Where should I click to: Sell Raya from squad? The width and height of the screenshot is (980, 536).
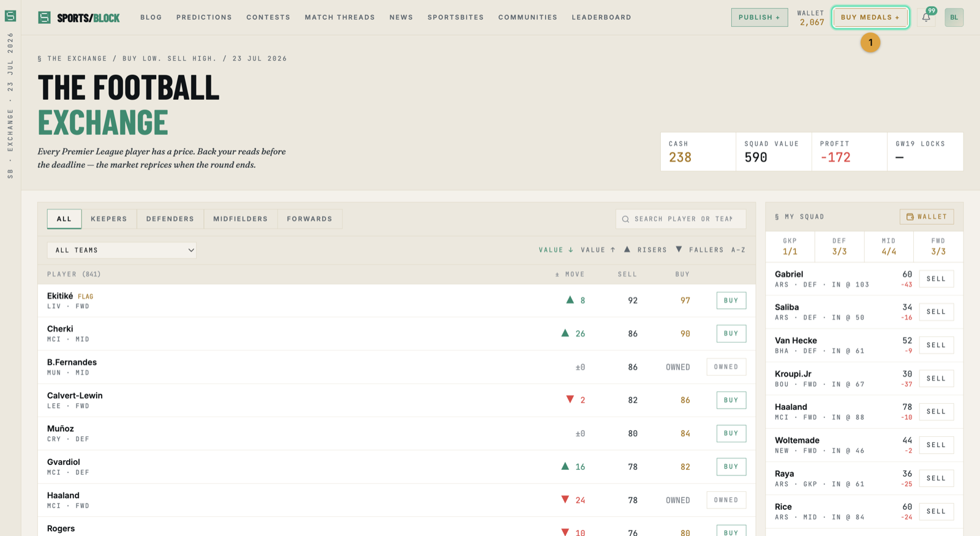click(x=937, y=478)
